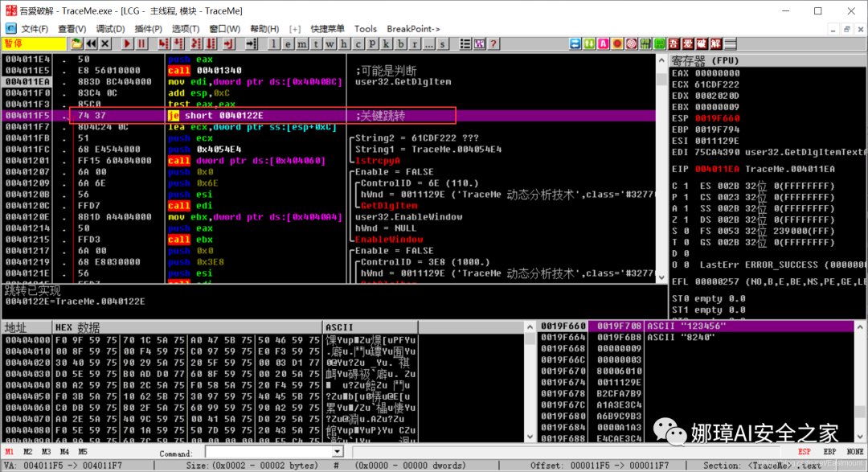
Task: Open the Log window with the 'l' button
Action: (x=274, y=43)
